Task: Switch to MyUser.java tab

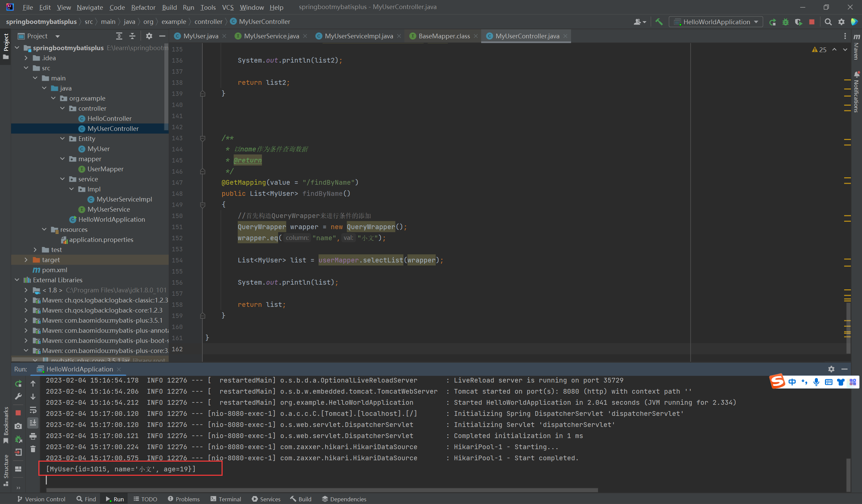Action: [x=200, y=36]
